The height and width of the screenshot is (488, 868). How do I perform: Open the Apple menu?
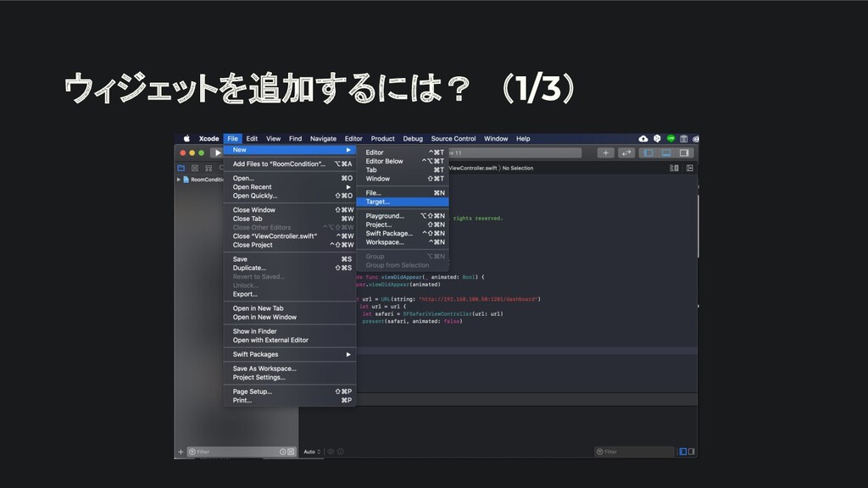(x=186, y=139)
